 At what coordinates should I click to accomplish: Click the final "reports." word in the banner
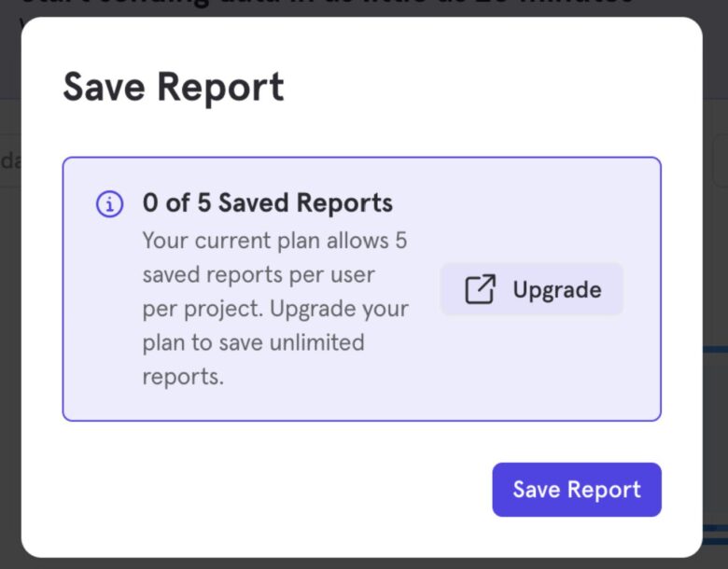click(183, 377)
